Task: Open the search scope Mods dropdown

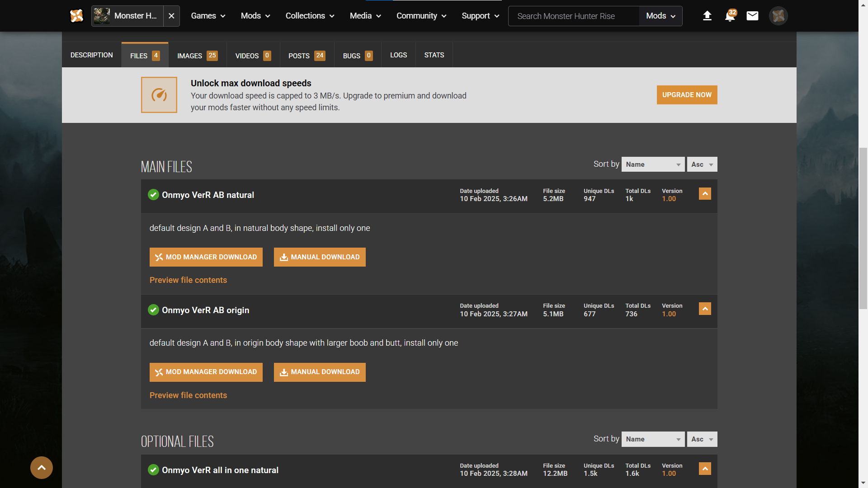Action: [x=660, y=16]
